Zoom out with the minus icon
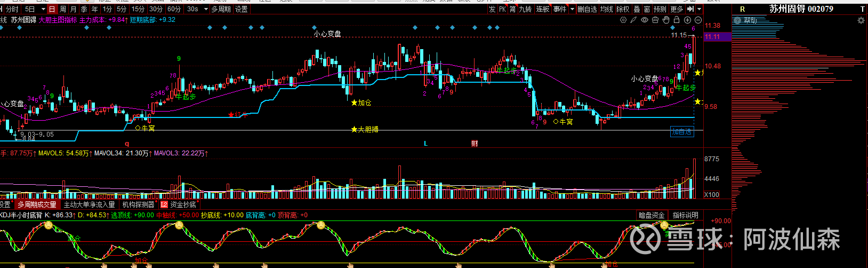The image size is (868, 268). pyautogui.click(x=698, y=20)
